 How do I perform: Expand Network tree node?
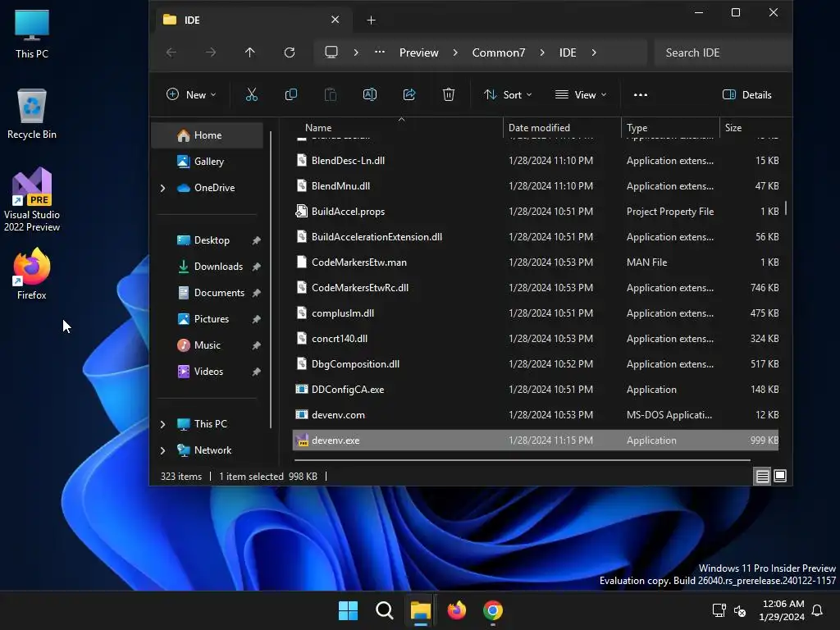(x=163, y=450)
